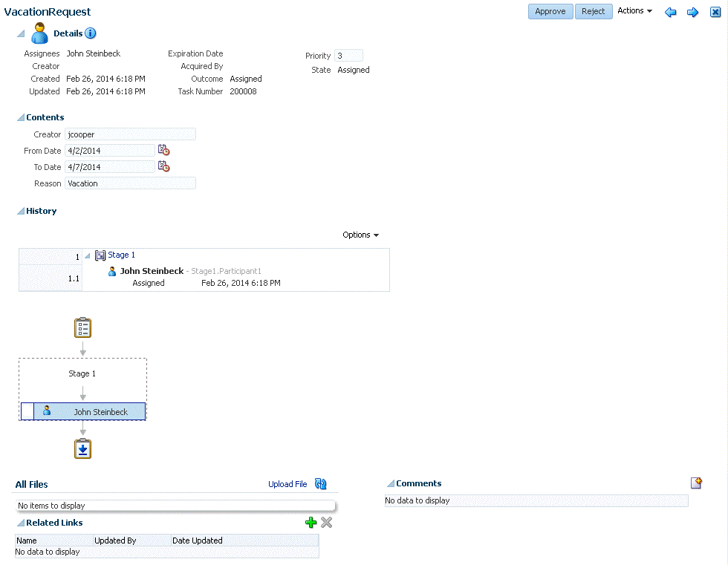Select John Steinbeck in history table
728x565 pixels.
point(152,271)
